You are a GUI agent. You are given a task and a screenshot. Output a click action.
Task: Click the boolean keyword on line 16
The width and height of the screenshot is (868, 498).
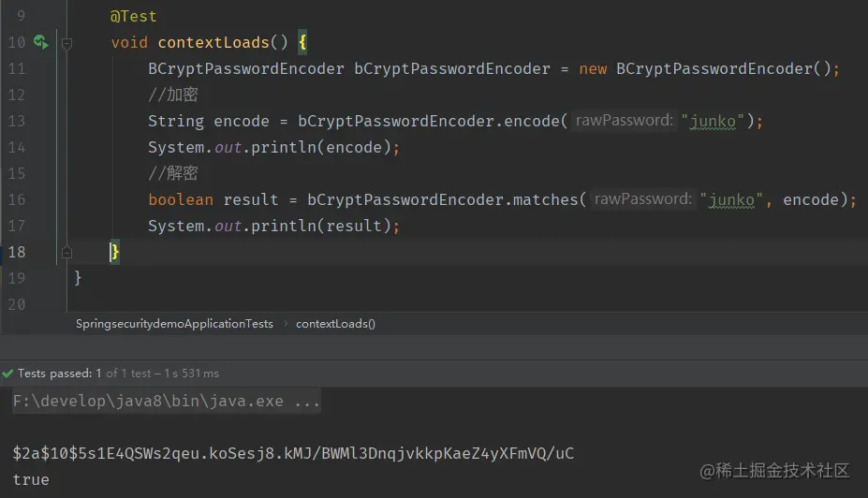pos(181,199)
